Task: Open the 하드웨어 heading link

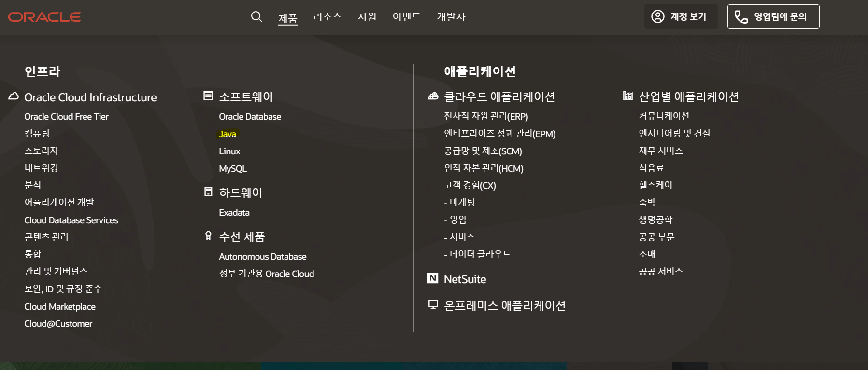Action: (241, 193)
